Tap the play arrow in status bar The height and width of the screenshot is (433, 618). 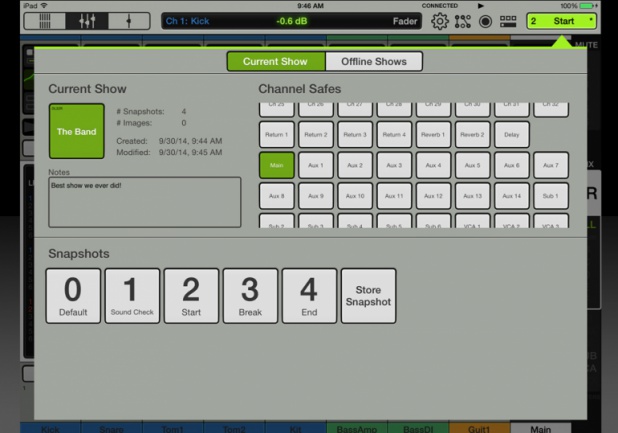(480, 6)
